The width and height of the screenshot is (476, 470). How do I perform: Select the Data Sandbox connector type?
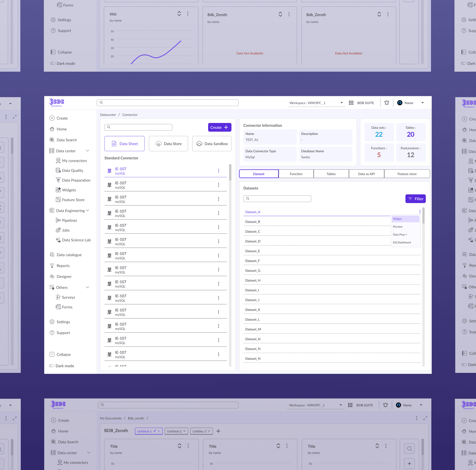212,144
